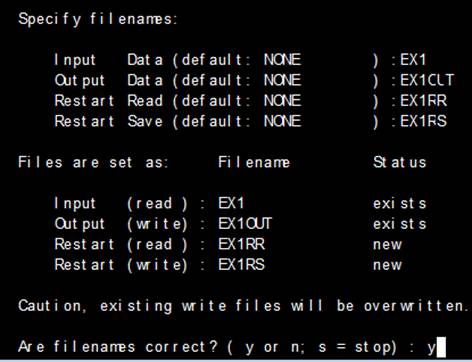Screen dimensions: 472x362
Task: Click the Restart Save filename EX1RS entry
Action: [423, 121]
